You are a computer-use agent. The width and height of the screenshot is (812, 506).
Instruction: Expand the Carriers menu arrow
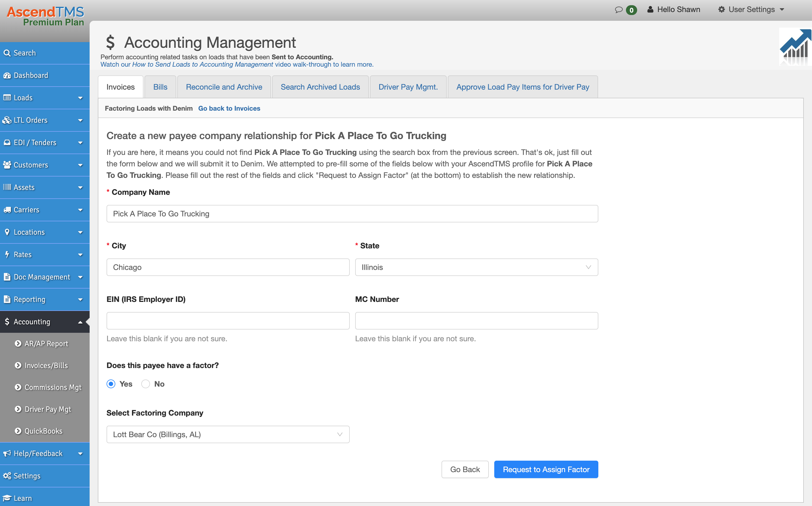(80, 210)
